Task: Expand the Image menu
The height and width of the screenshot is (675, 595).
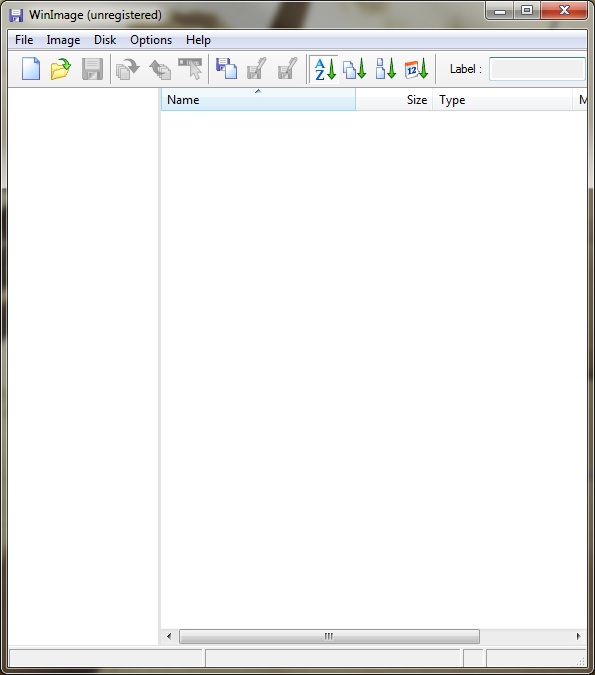Action: pos(63,40)
